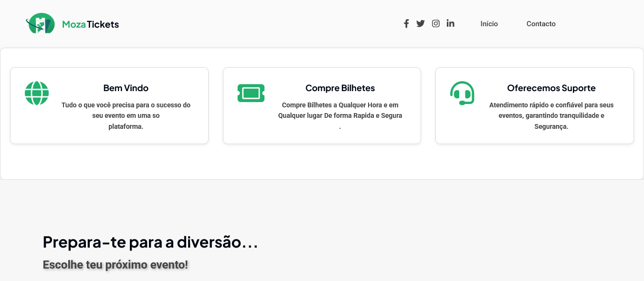
Task: Click 'Escolhe teu próximo evento!' subheading
Action: pyautogui.click(x=116, y=265)
